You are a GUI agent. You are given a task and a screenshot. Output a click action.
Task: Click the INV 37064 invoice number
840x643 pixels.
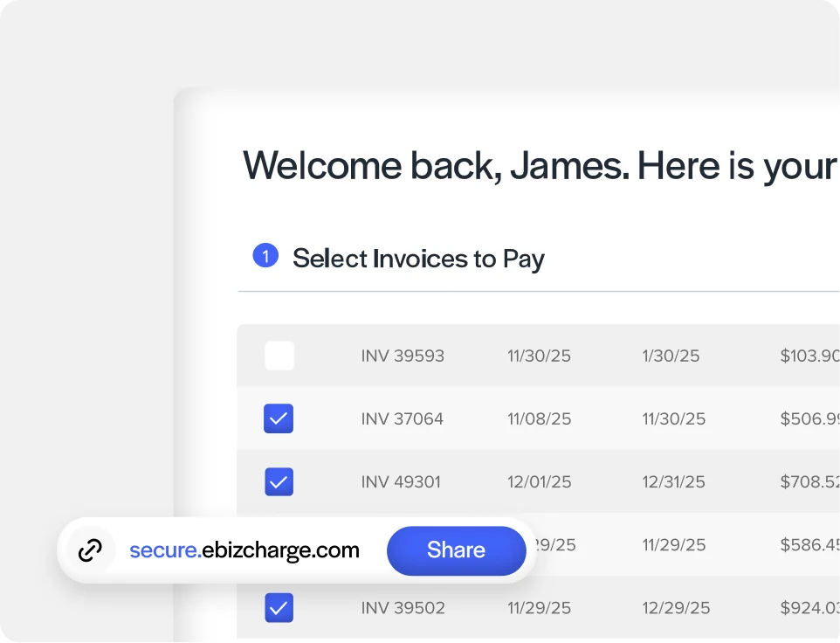[x=403, y=418]
